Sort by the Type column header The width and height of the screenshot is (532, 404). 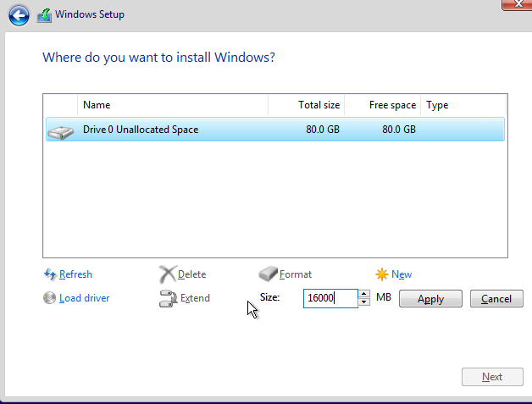pos(463,105)
